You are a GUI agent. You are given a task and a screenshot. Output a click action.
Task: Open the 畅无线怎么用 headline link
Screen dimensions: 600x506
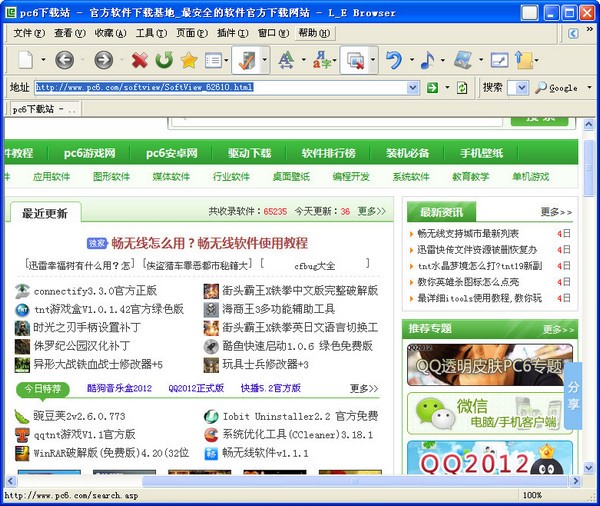click(209, 243)
